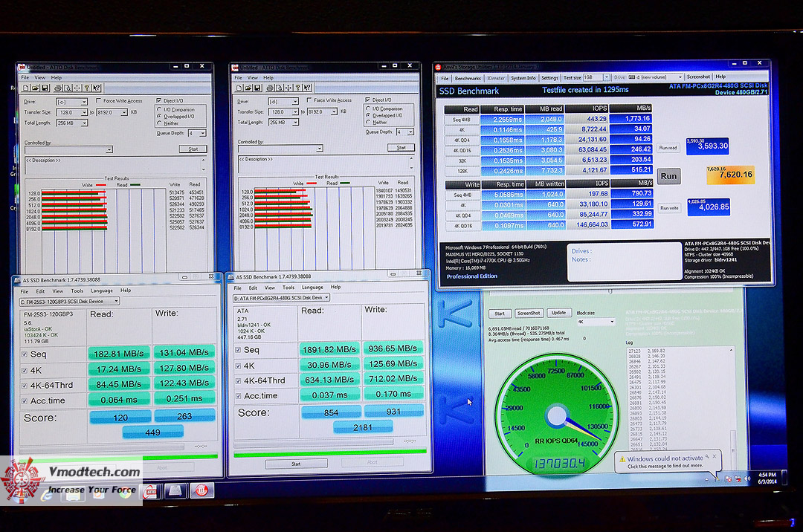Click Run write button in Anvil's
The height and width of the screenshot is (532, 803).
(669, 208)
